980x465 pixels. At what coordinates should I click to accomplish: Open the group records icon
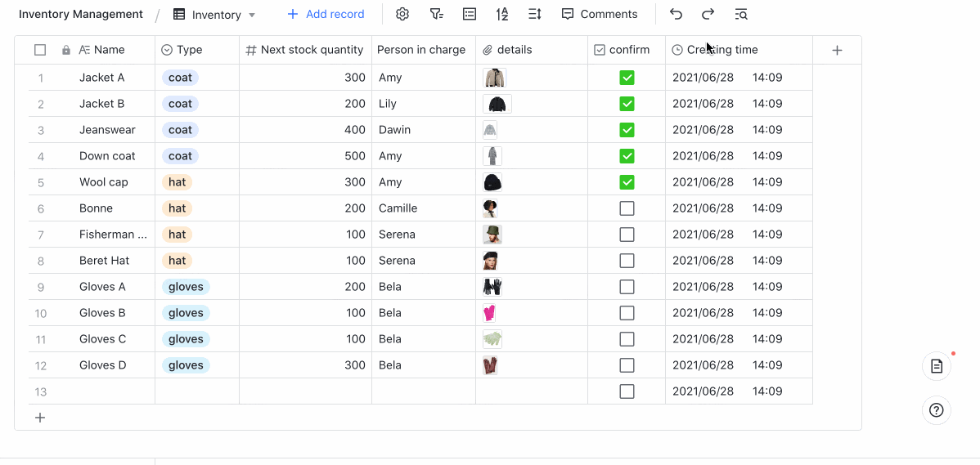click(x=470, y=14)
